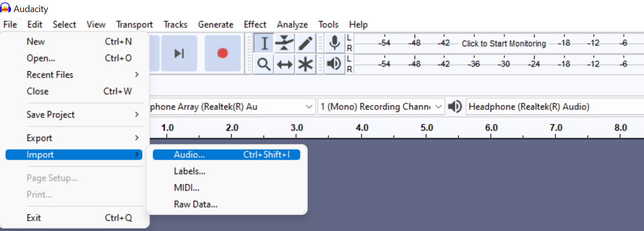Click 'Click to Start Monitoring' on record meter

point(504,44)
